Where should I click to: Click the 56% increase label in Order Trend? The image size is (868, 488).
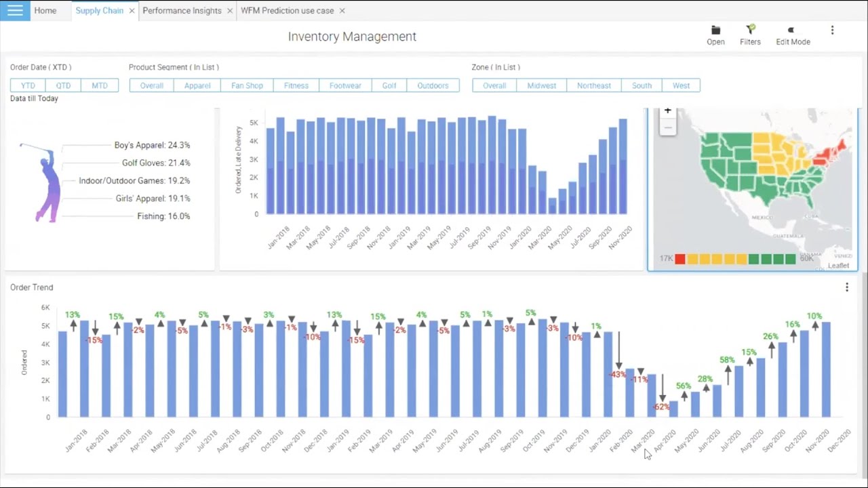coord(684,386)
